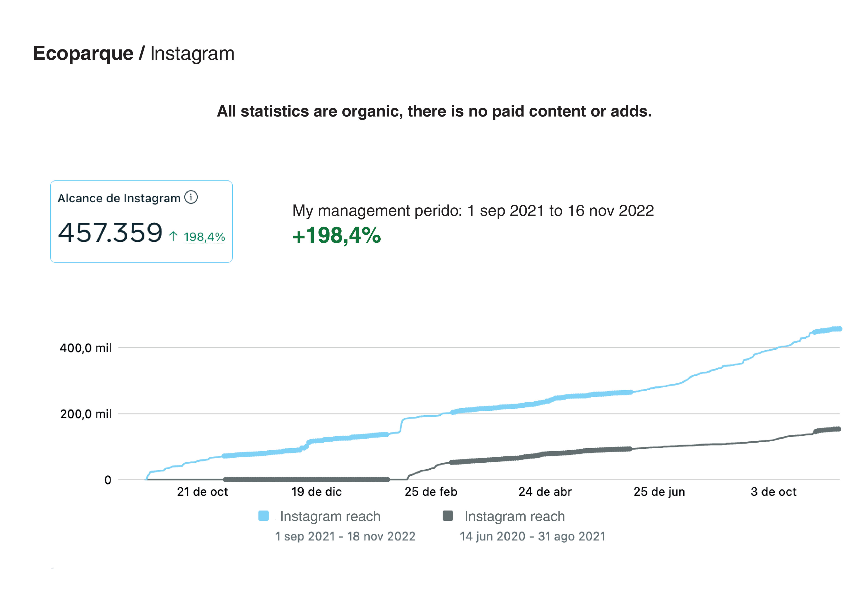Click the 14 jun 2020 - 31 ago 2021 legend
Image resolution: width=868 pixels, height=611 pixels.
(532, 536)
